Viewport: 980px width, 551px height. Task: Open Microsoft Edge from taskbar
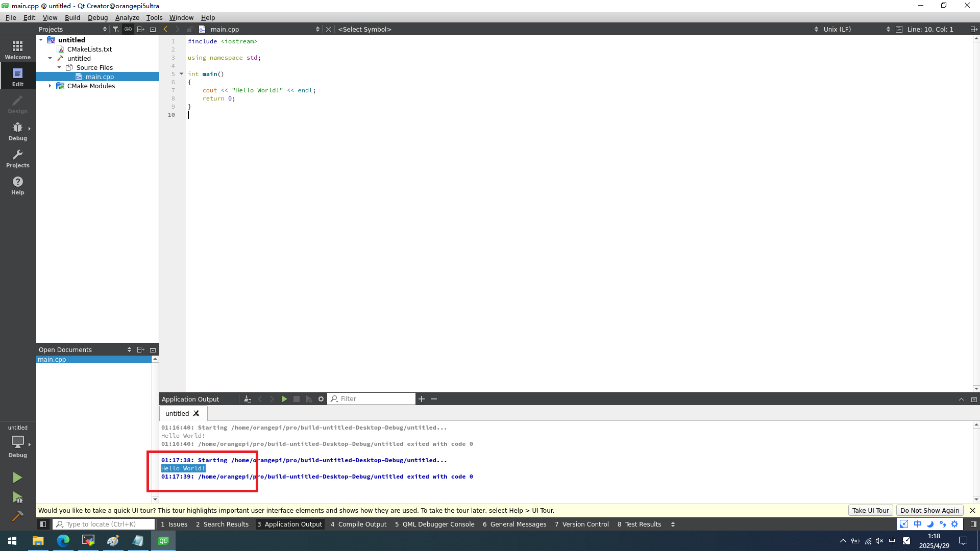tap(63, 541)
